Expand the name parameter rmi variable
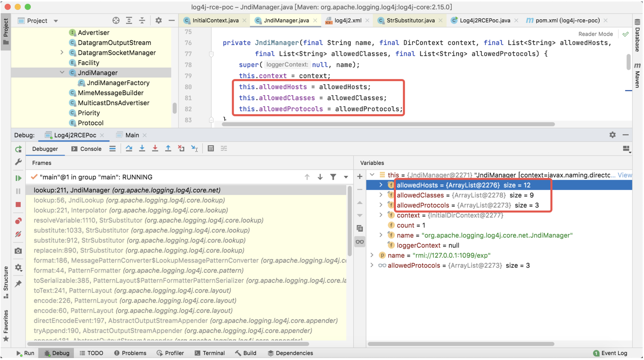Screen dimensions: 644x360 [372, 256]
